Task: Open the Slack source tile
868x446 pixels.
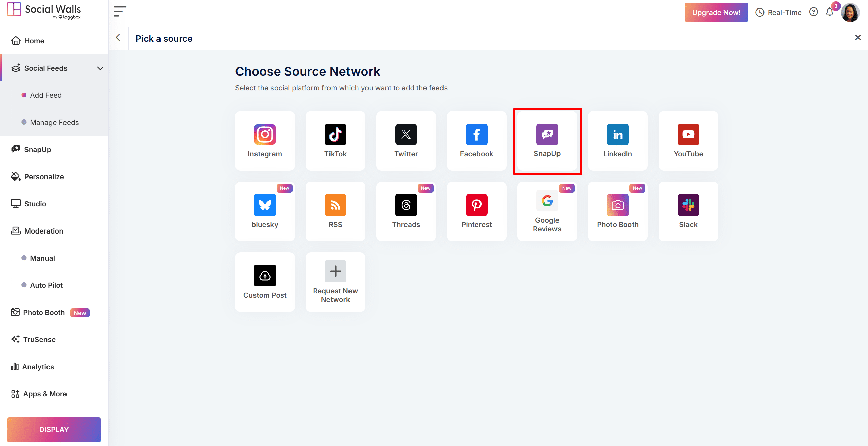Action: tap(688, 211)
